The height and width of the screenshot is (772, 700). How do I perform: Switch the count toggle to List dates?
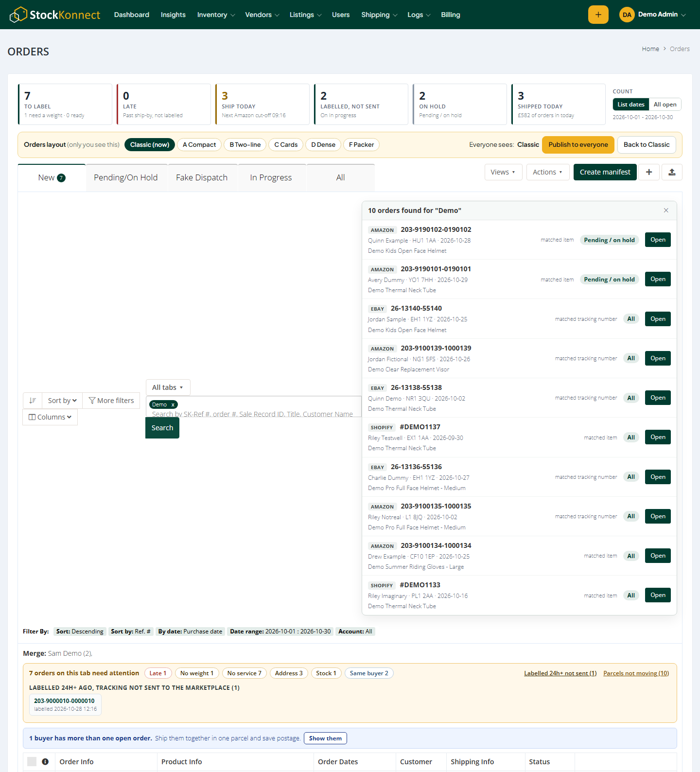[631, 105]
